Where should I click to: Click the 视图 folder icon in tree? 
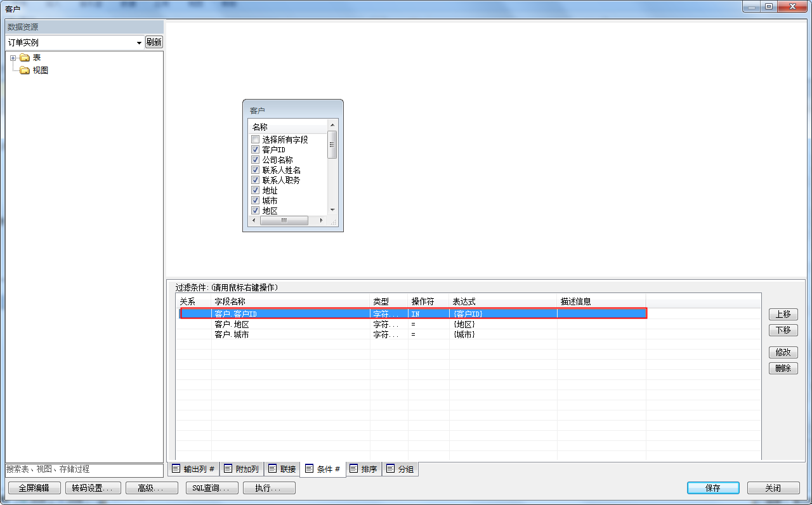pos(25,70)
